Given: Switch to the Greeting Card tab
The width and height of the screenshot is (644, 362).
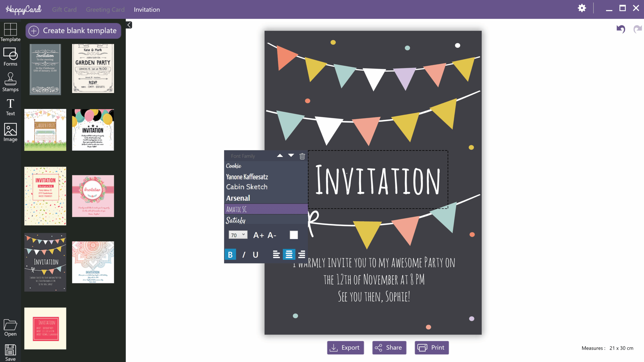Looking at the screenshot, I should (105, 10).
